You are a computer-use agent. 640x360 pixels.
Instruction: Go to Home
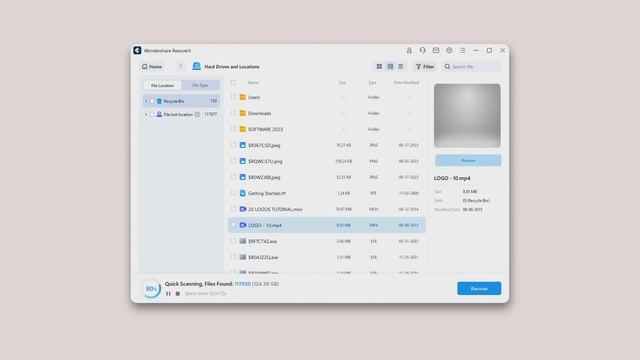(152, 67)
